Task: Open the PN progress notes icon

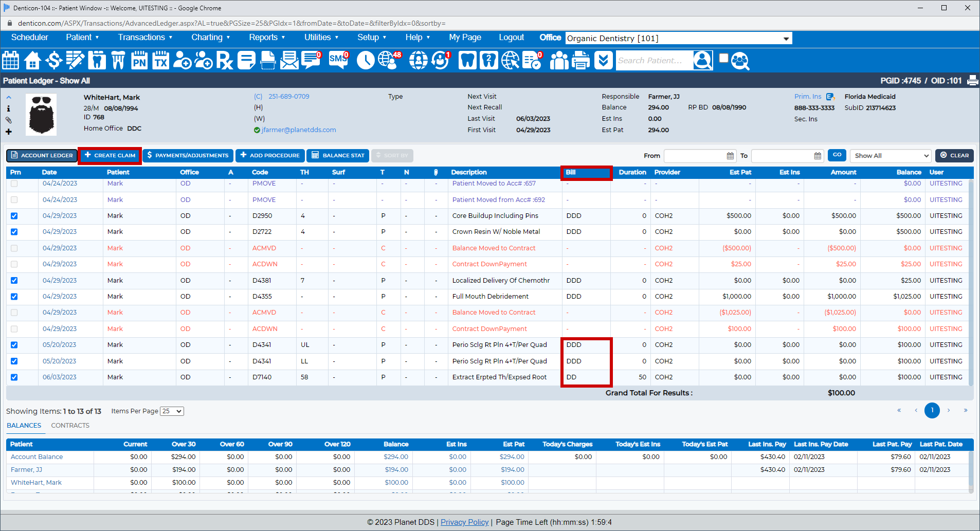Action: pyautogui.click(x=139, y=61)
